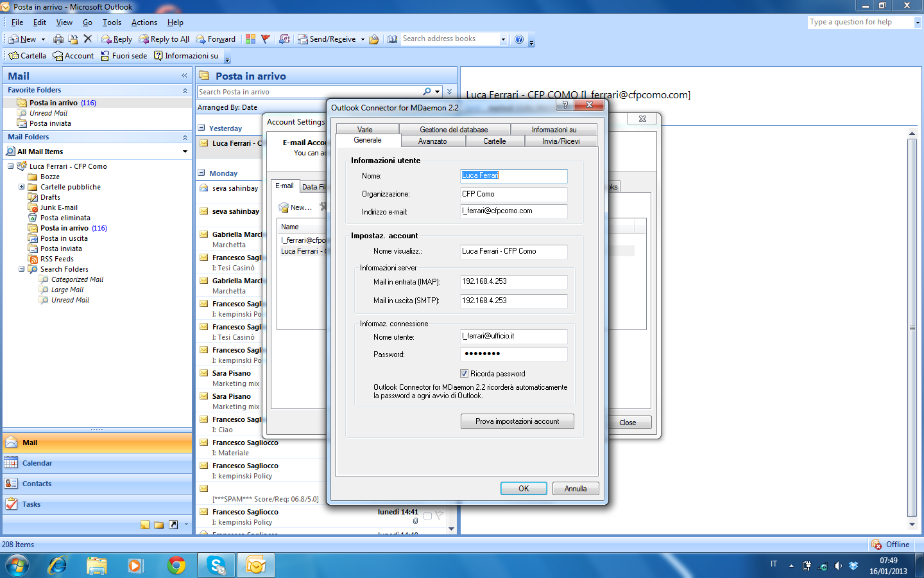Click the Dropbox tray icon

click(x=853, y=566)
